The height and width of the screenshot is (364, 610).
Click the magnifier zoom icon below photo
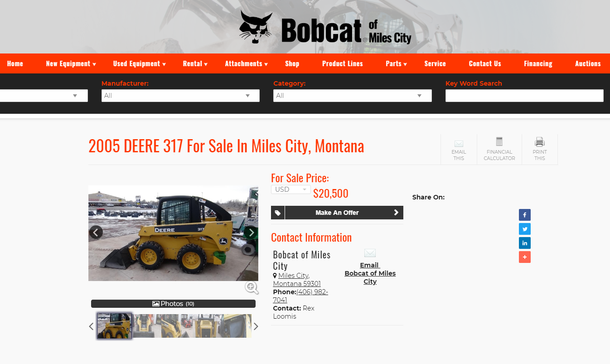(252, 287)
